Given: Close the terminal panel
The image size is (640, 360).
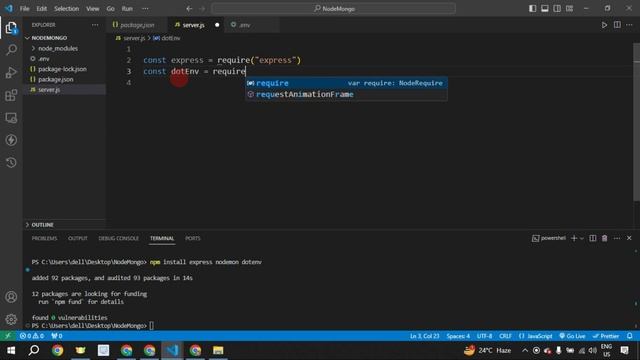Looking at the screenshot, I should 629,238.
